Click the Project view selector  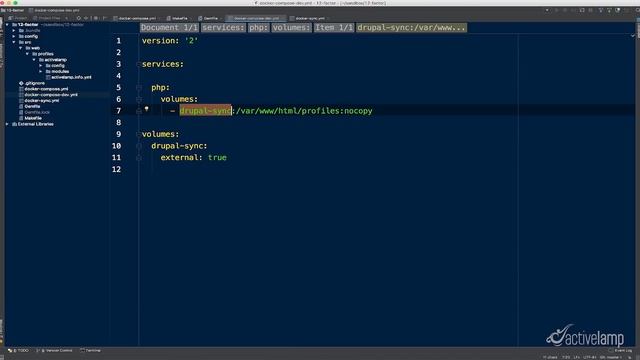tap(18, 18)
